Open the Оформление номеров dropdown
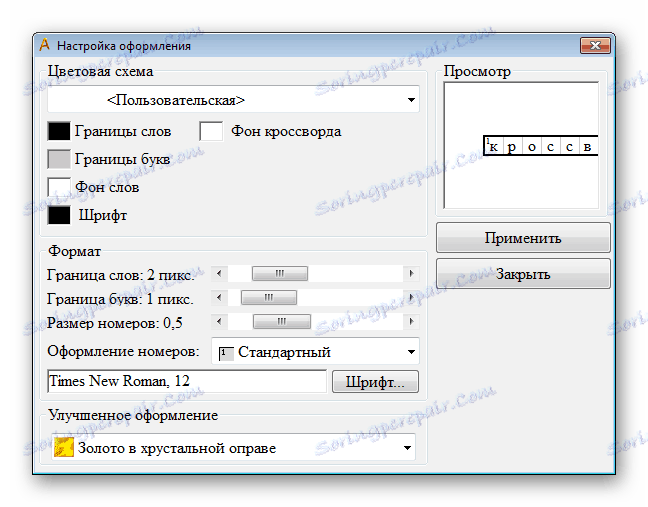Screen dimensions: 648x507 315,352
